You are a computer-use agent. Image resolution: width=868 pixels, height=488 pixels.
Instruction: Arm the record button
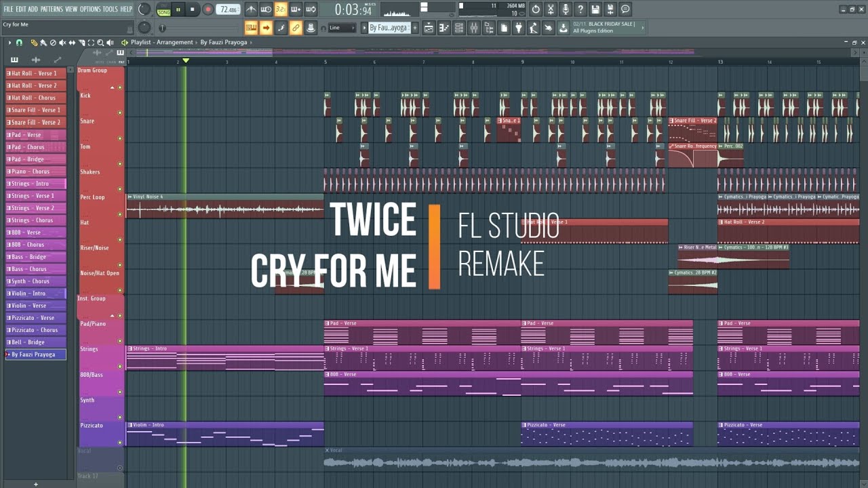click(208, 9)
